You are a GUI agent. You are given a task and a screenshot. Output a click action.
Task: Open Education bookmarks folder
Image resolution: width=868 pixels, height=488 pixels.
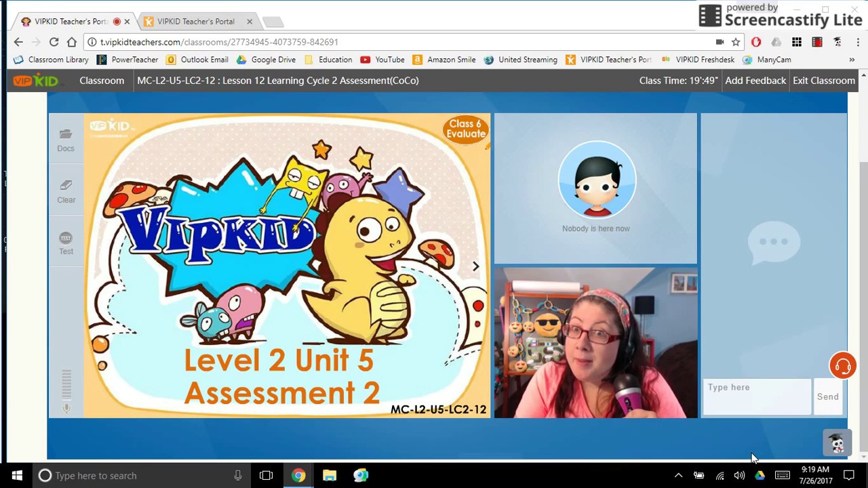328,60
